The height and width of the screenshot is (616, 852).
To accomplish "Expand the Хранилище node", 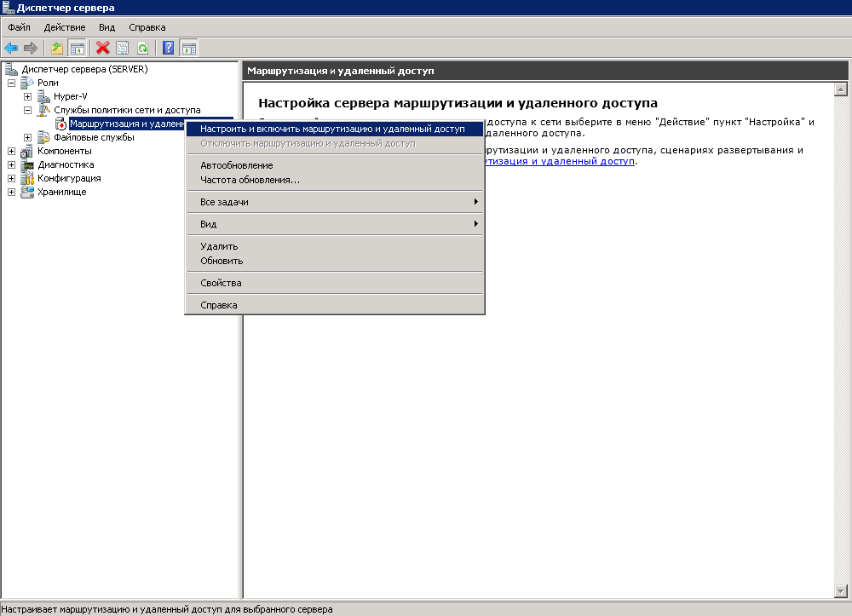I will (x=11, y=192).
